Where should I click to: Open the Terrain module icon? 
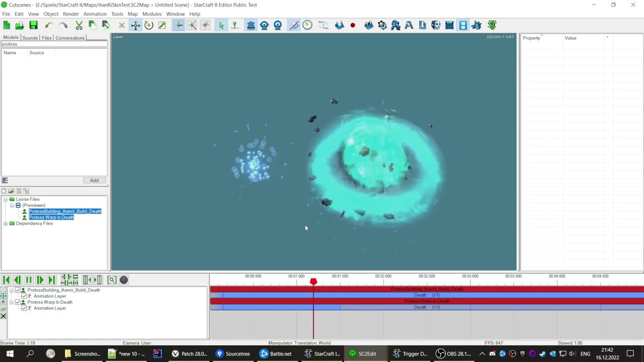[369, 25]
